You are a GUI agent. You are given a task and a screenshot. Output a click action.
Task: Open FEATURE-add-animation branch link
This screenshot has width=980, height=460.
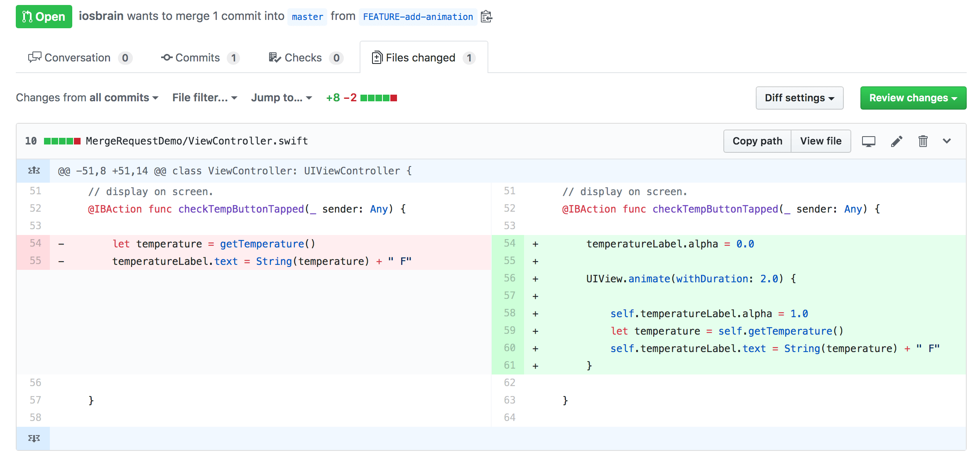point(418,17)
